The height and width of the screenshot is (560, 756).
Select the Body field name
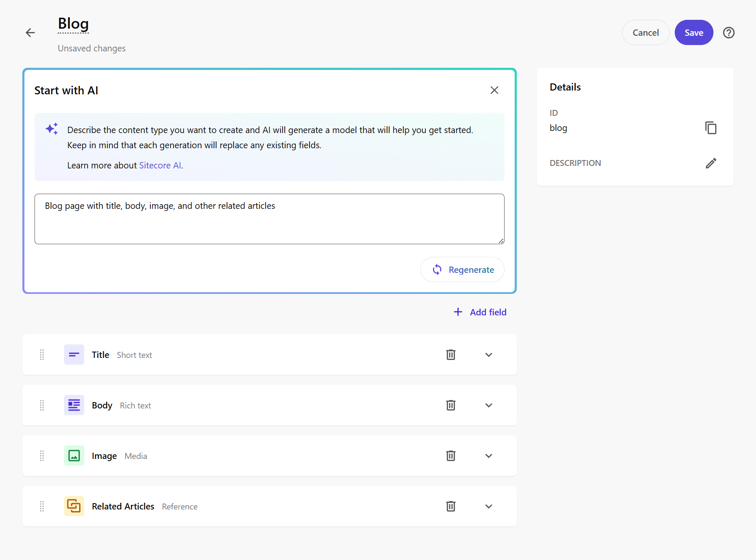[x=102, y=405]
